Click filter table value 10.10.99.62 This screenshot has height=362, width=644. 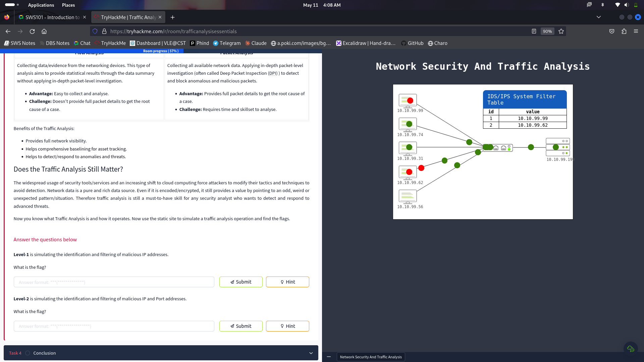pyautogui.click(x=533, y=125)
